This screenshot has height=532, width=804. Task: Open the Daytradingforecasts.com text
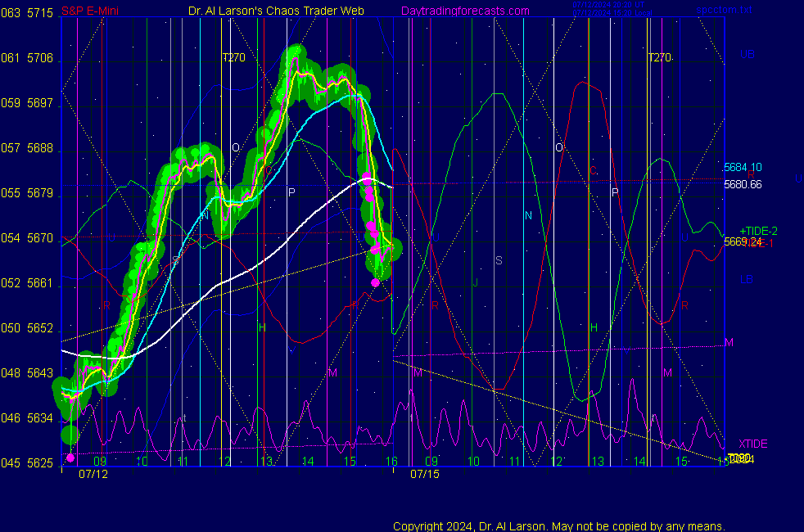pos(465,11)
